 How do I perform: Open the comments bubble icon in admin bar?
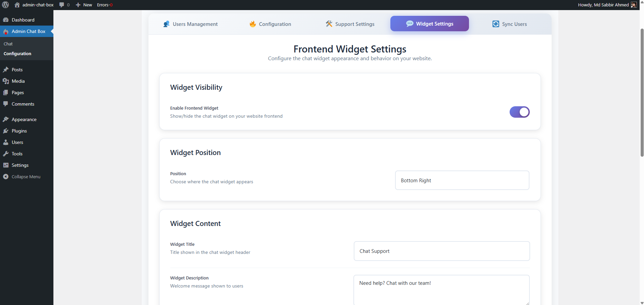point(61,5)
